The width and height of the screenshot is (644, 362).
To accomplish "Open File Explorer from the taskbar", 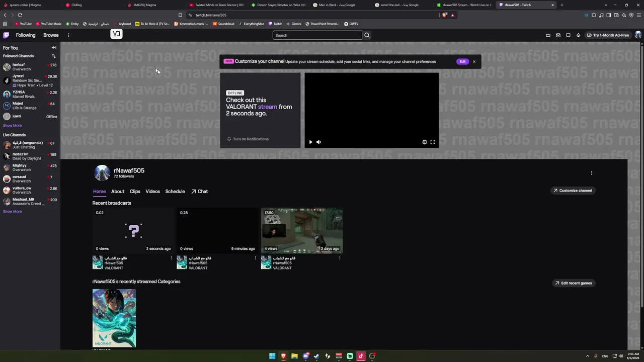I will click(x=294, y=356).
